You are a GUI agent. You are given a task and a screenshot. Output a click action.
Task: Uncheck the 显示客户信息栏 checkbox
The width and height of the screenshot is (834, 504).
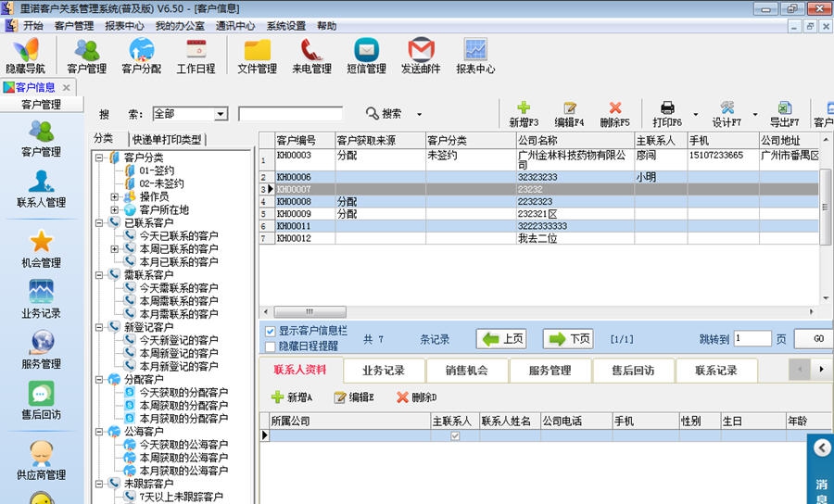coord(270,331)
